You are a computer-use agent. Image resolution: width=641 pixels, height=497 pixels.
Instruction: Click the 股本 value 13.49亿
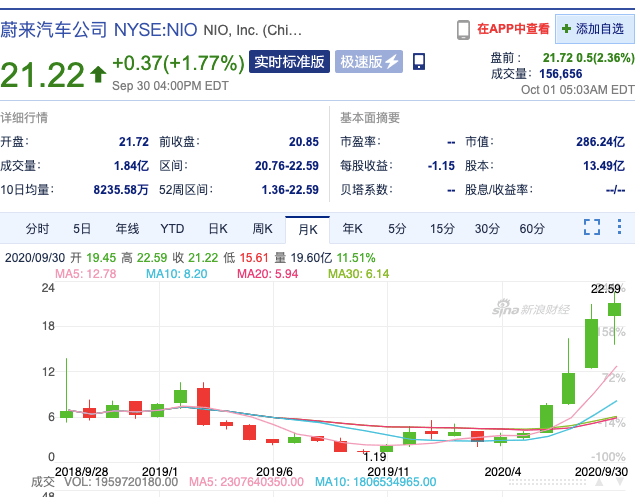(604, 166)
